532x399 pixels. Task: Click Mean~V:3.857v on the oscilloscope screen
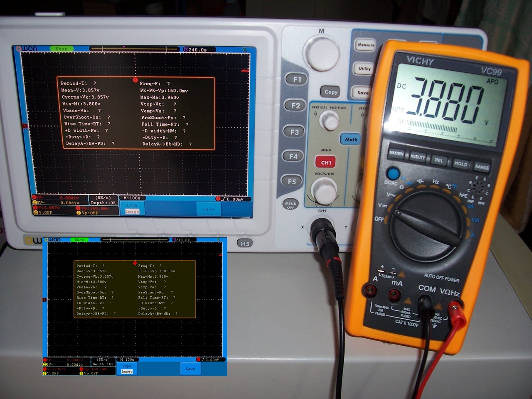tap(80, 90)
